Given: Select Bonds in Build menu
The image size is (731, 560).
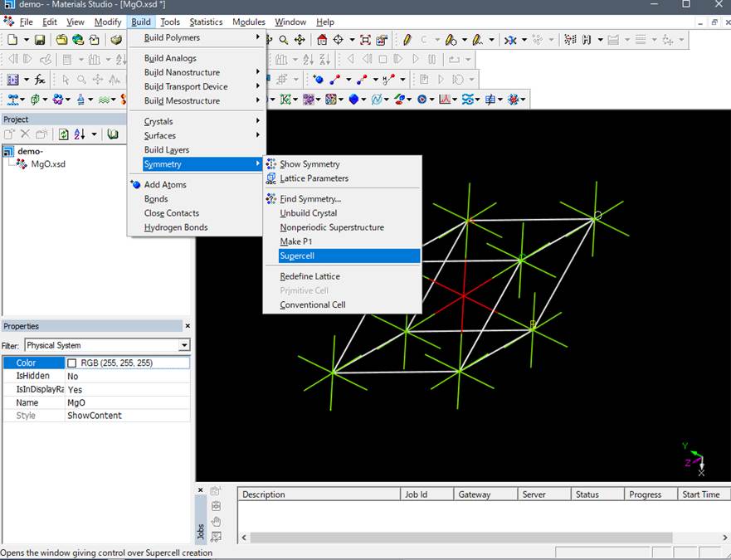Looking at the screenshot, I should (156, 198).
